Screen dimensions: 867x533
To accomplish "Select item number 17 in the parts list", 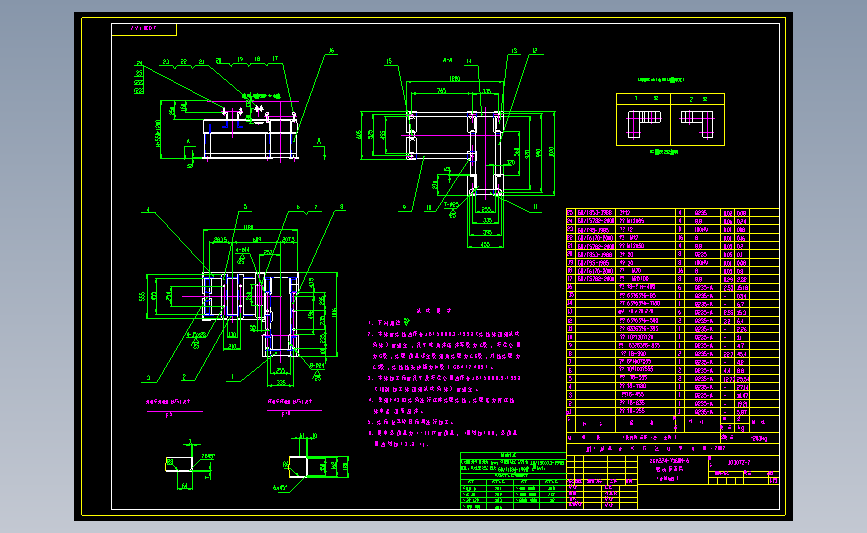I will tap(571, 279).
